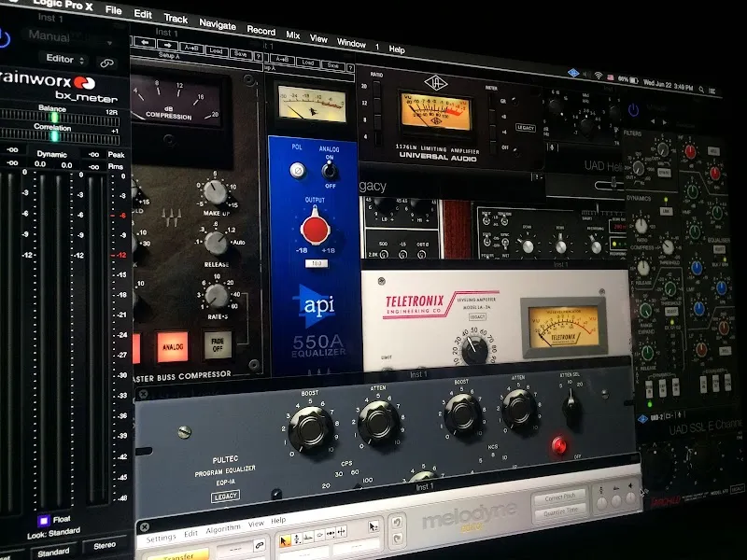747x560 pixels.
Task: Click the Standard button in bx_meter
Action: 53,553
